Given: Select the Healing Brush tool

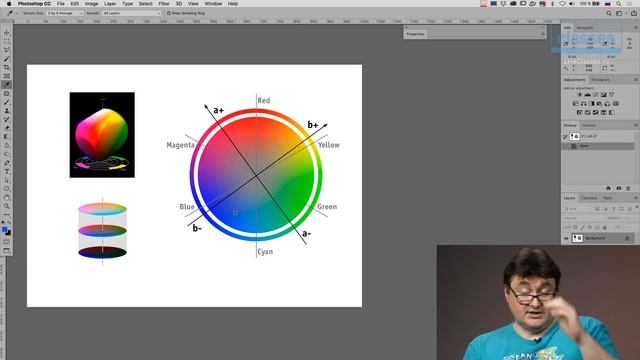Looking at the screenshot, I should point(7,93).
